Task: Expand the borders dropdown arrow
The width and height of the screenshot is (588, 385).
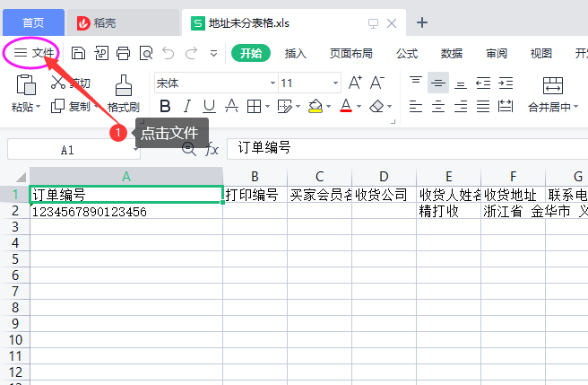Action: 267,107
